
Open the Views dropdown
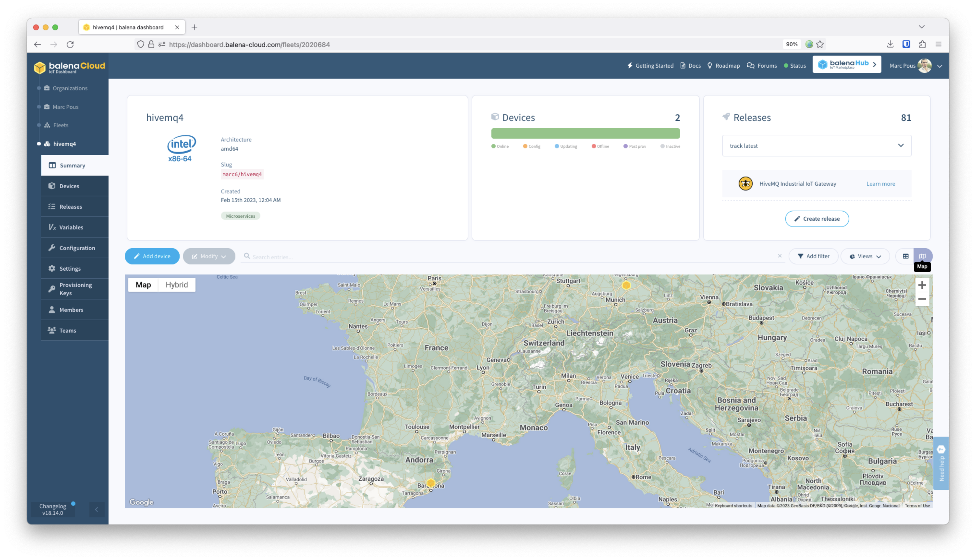tap(865, 256)
